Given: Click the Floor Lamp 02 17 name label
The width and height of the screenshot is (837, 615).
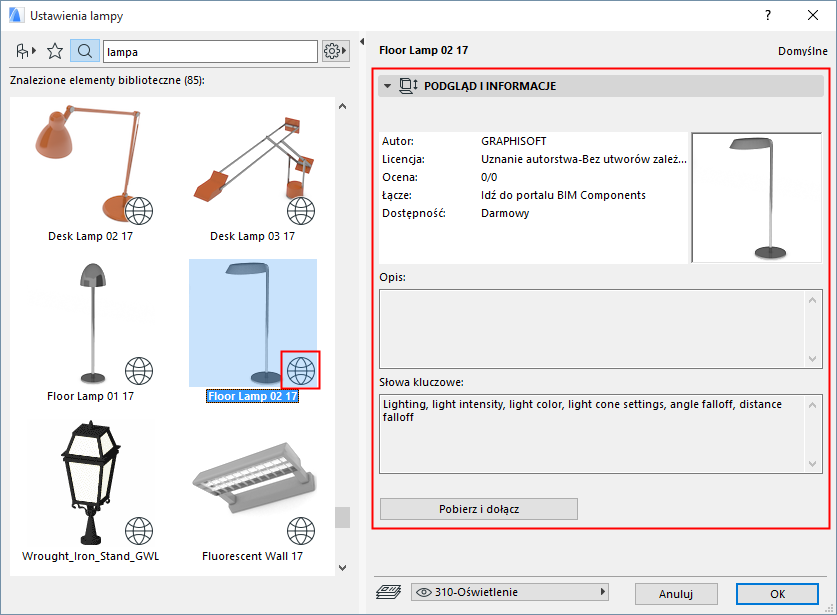Looking at the screenshot, I should pyautogui.click(x=252, y=396).
